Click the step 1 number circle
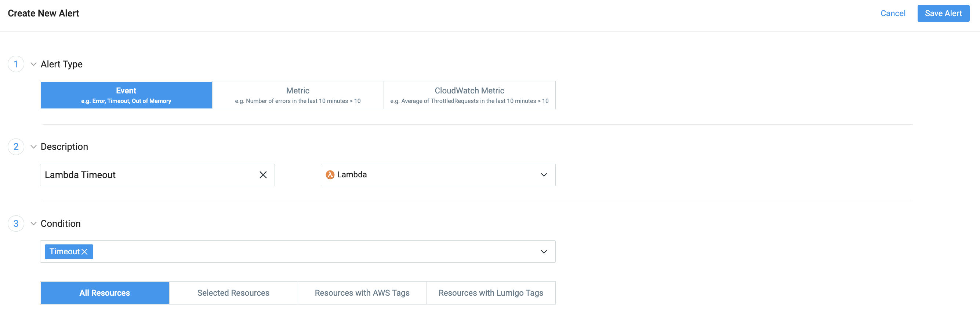The image size is (980, 310). [x=16, y=64]
